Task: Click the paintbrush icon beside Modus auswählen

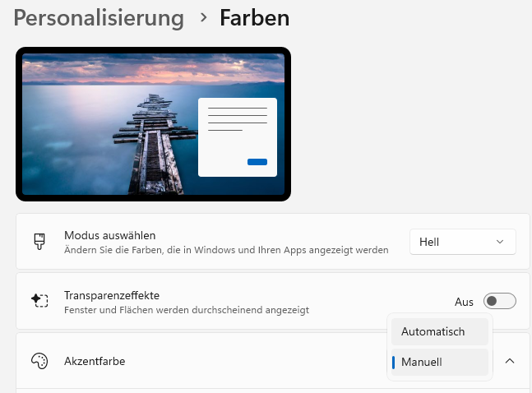Action: point(39,242)
